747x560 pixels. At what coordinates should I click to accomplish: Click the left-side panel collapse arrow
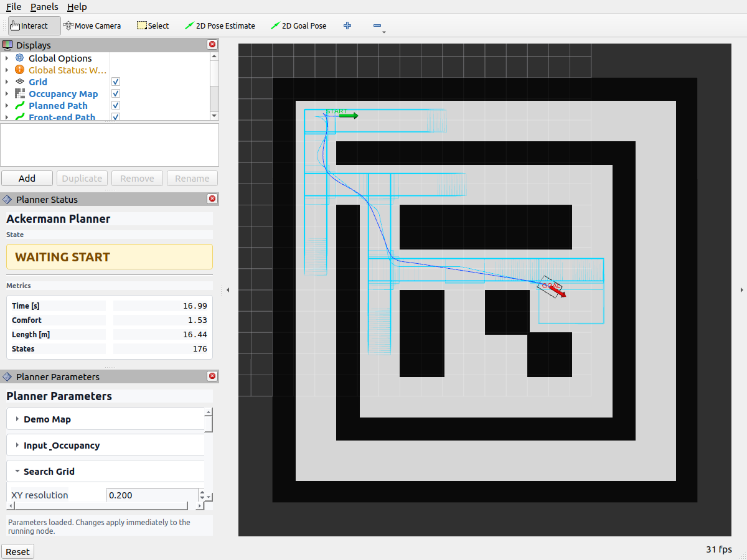(x=228, y=290)
